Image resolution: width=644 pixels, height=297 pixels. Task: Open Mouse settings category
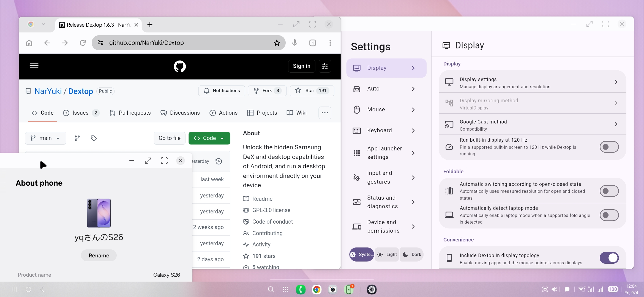(386, 110)
